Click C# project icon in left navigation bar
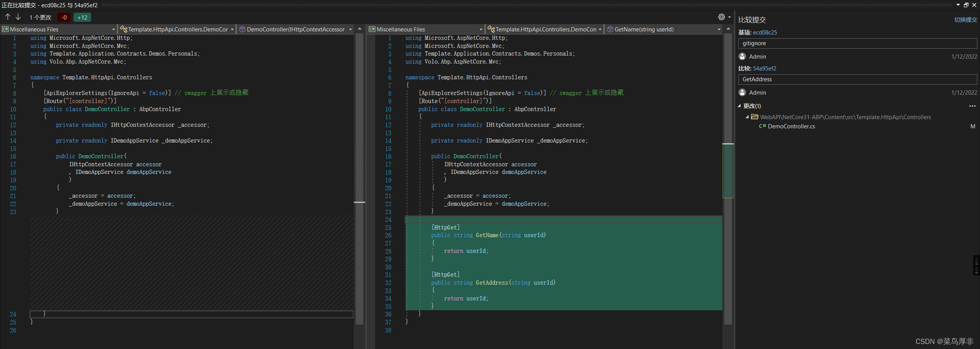Screen dimensions: 980x349 coord(5,29)
